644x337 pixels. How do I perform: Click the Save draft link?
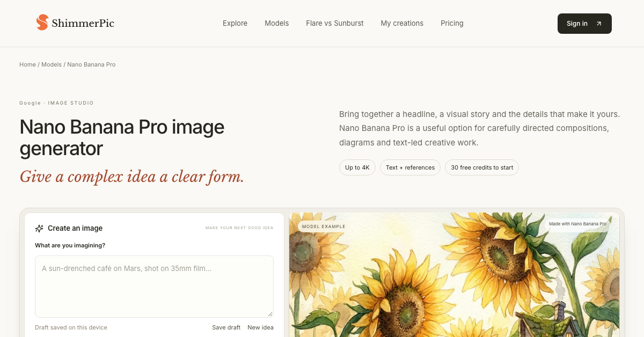[226, 327]
